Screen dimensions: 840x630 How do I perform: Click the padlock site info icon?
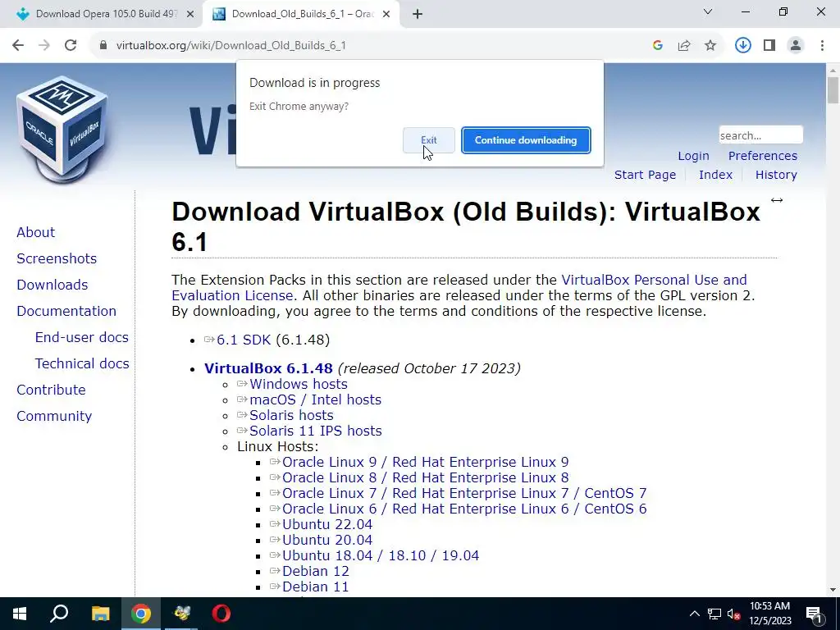tap(103, 46)
